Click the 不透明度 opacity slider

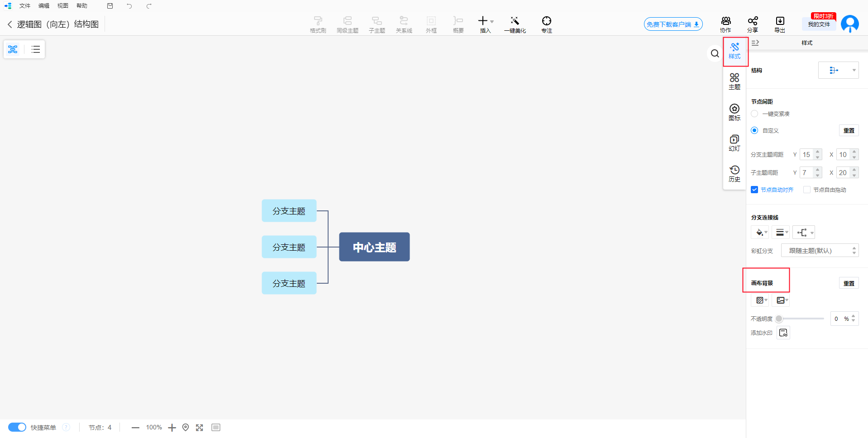[801, 319]
